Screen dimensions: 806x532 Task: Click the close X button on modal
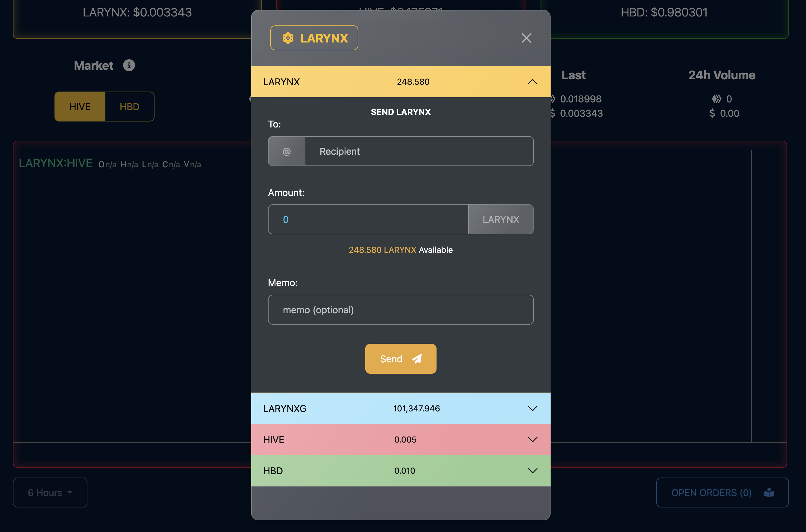click(x=526, y=38)
